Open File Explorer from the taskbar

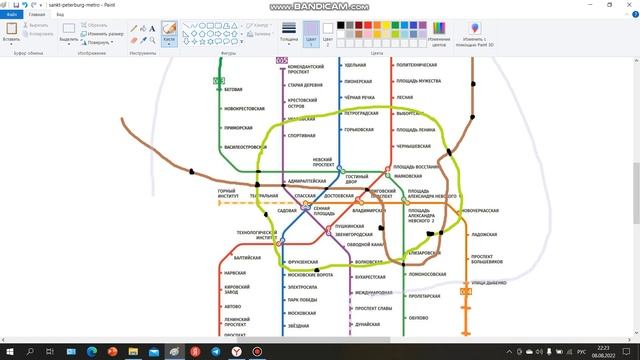(x=133, y=351)
